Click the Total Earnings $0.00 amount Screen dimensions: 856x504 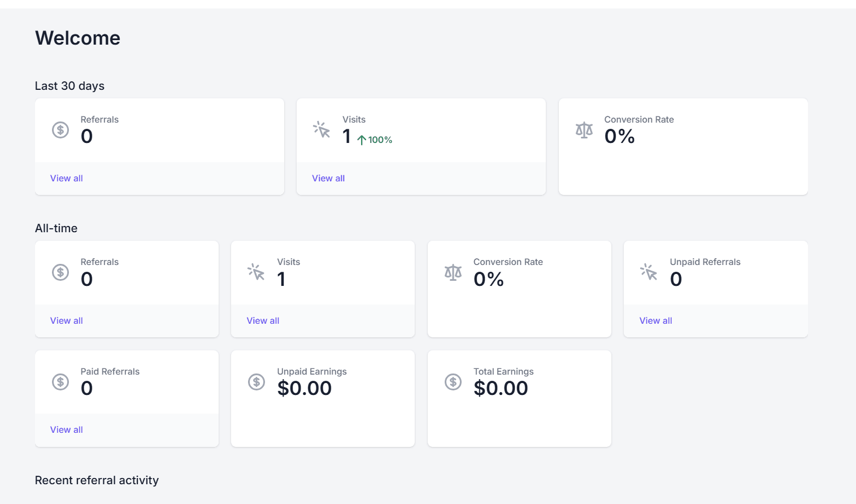coord(501,388)
